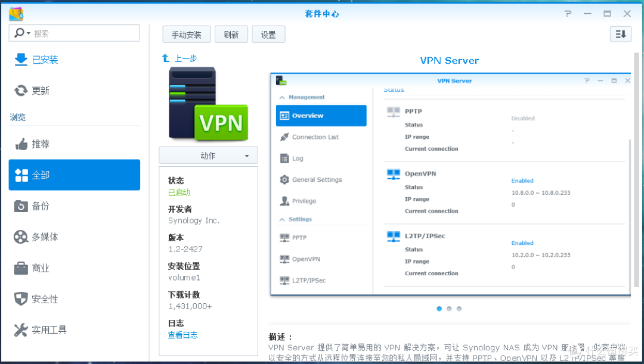Screen dimensions: 644x364
Task: Click the version text 1.2-2427
Action: tap(185, 249)
